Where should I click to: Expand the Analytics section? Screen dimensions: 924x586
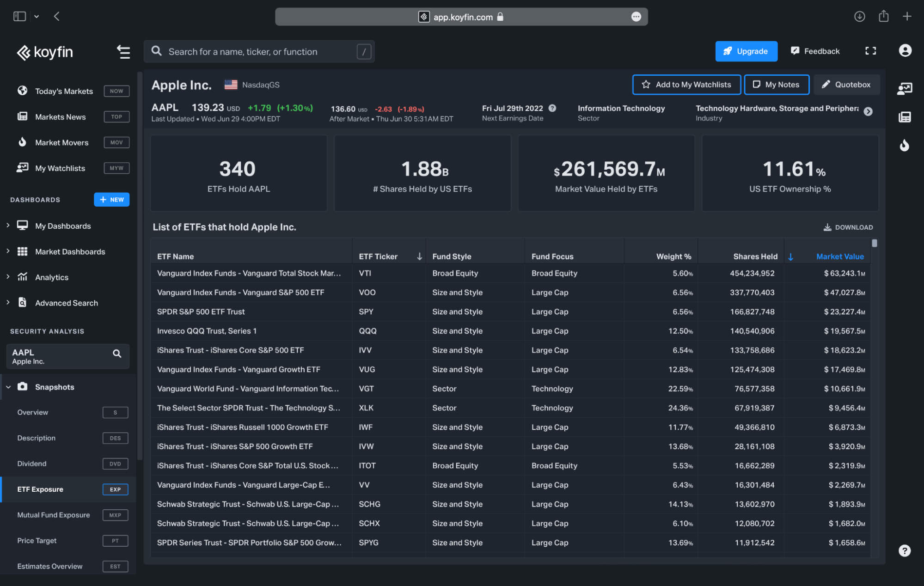[x=8, y=276]
